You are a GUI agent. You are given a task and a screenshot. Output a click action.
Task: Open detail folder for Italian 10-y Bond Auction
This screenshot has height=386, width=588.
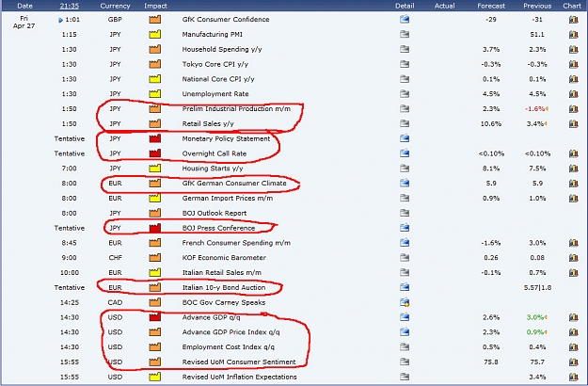point(405,287)
